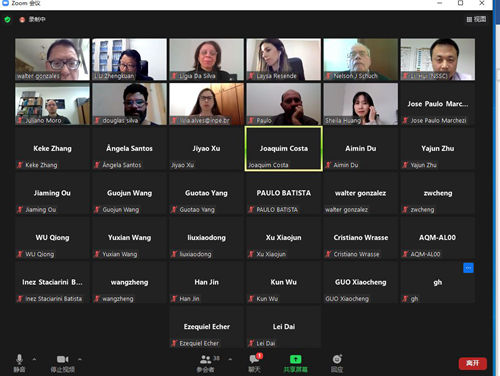The width and height of the screenshot is (500, 376).
Task: Select Joaquim Costa's highlighted participant tile
Action: [x=284, y=148]
